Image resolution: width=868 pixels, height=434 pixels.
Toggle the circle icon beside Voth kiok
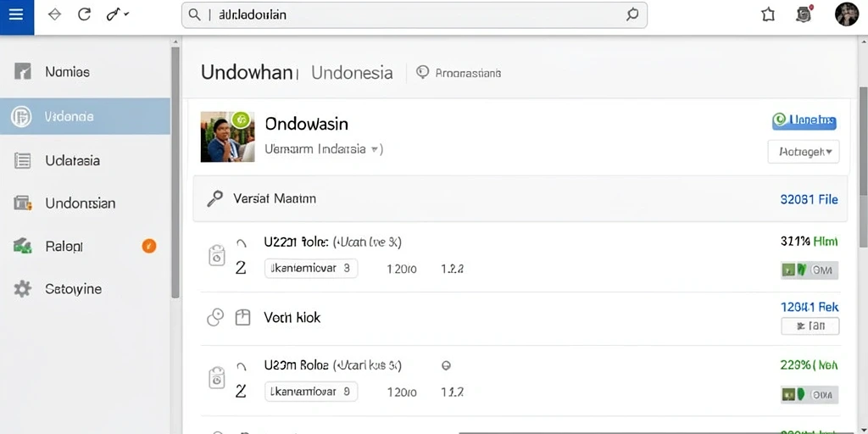tap(215, 317)
